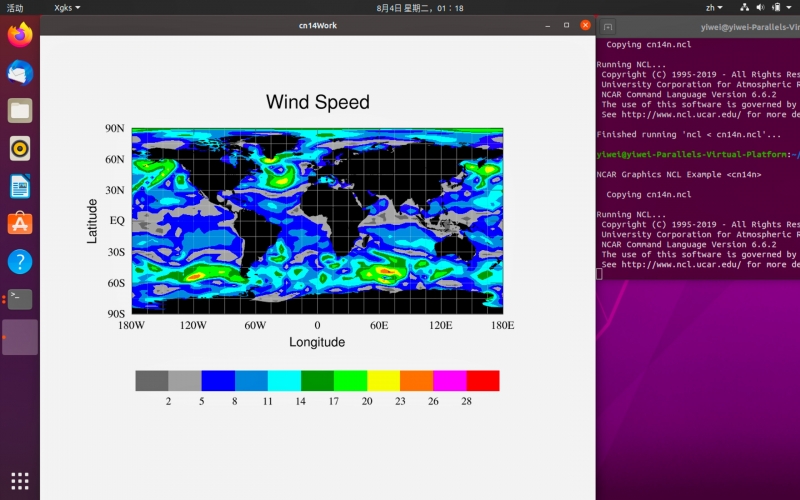The width and height of the screenshot is (800, 500).
Task: Open the Activities overview
Action: [15, 7]
